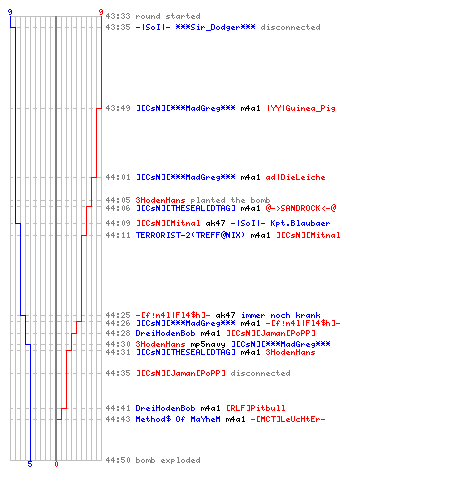The image size is (450, 500).
Task: Click |YY|Guinea_Pig victim name at 43:49
Action: pyautogui.click(x=301, y=108)
